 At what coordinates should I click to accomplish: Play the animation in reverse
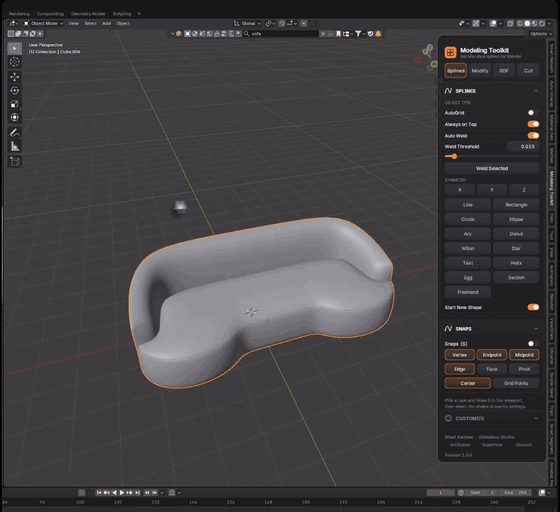114,492
